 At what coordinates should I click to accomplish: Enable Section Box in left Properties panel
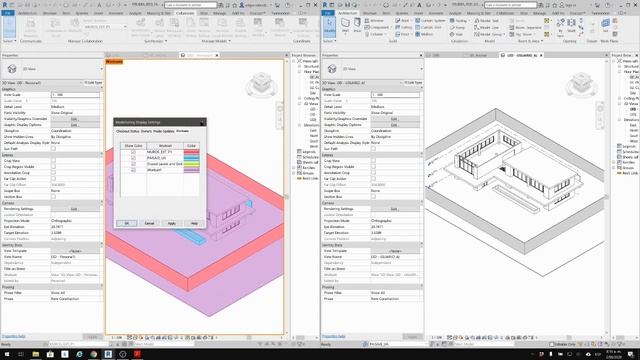tap(53, 197)
